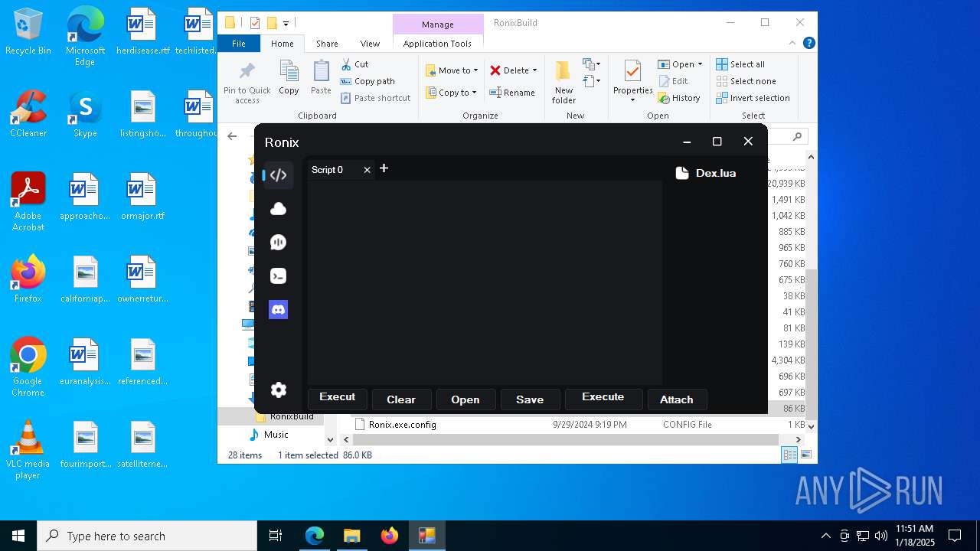This screenshot has height=551, width=980.
Task: Click the chat bubble icon in Ronix sidebar
Action: 279,243
